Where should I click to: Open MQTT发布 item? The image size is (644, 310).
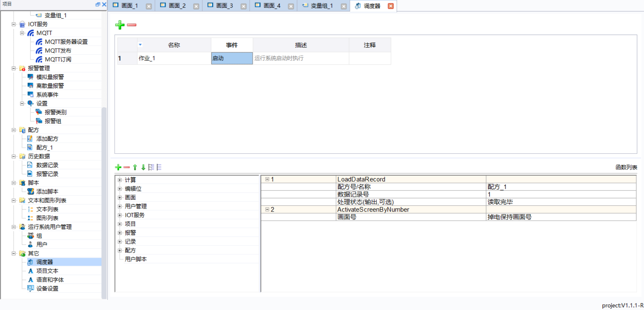coord(58,50)
